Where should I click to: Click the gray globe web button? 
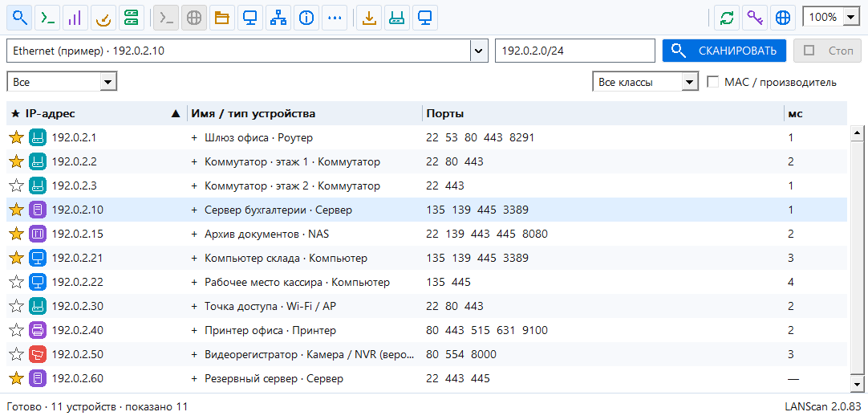194,18
